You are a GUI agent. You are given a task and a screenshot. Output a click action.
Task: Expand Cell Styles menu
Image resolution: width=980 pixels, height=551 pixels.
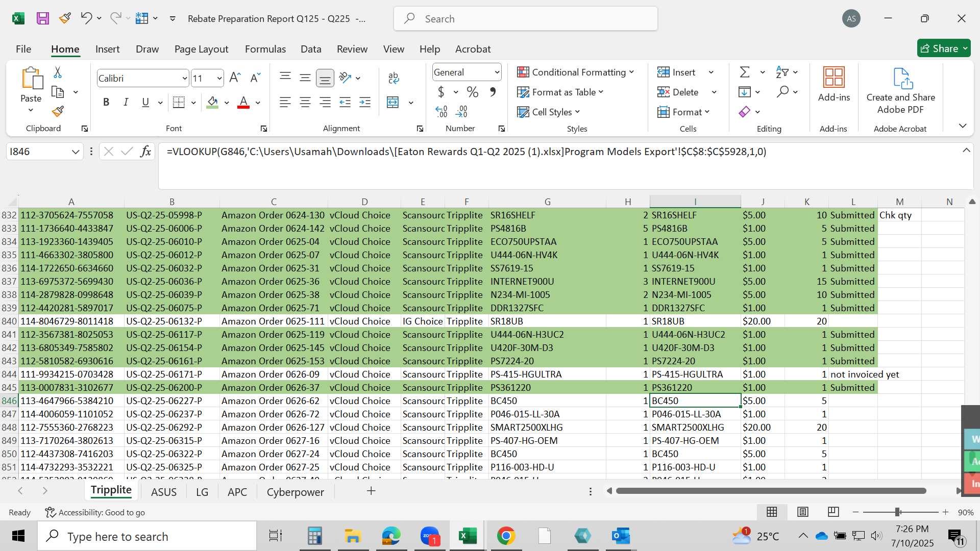(x=549, y=112)
